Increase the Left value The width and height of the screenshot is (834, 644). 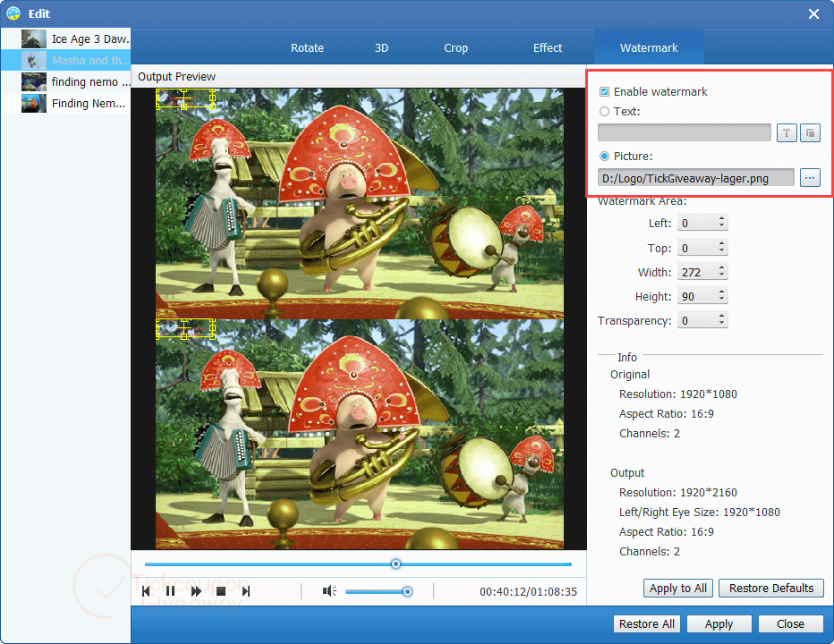tap(721, 218)
